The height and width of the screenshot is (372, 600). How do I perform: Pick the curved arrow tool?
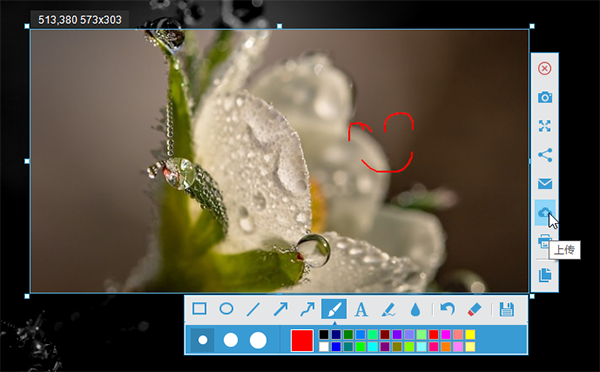307,309
